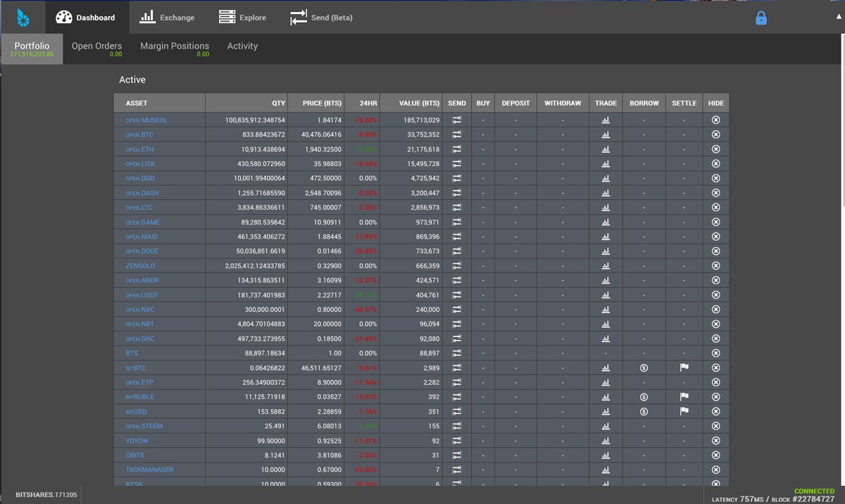This screenshot has width=845, height=504.
Task: Open the Dashboard section
Action: tap(85, 17)
